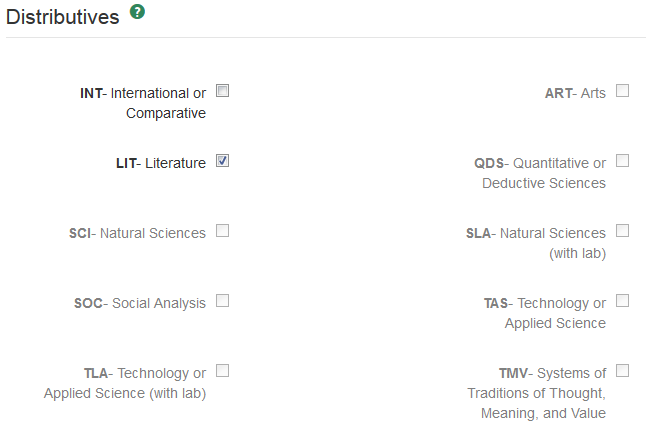Check the TMV Systems of Traditions checkbox

click(623, 371)
